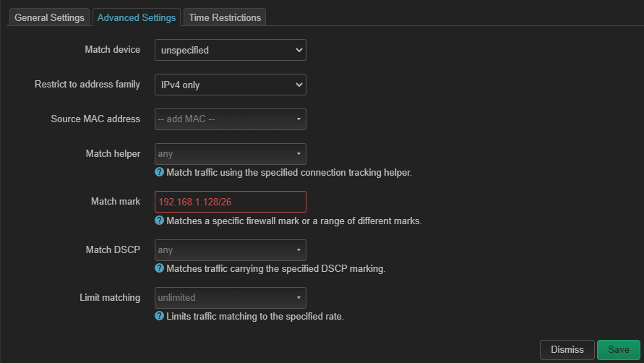Click the Source MAC address arrow indicator

click(x=299, y=119)
